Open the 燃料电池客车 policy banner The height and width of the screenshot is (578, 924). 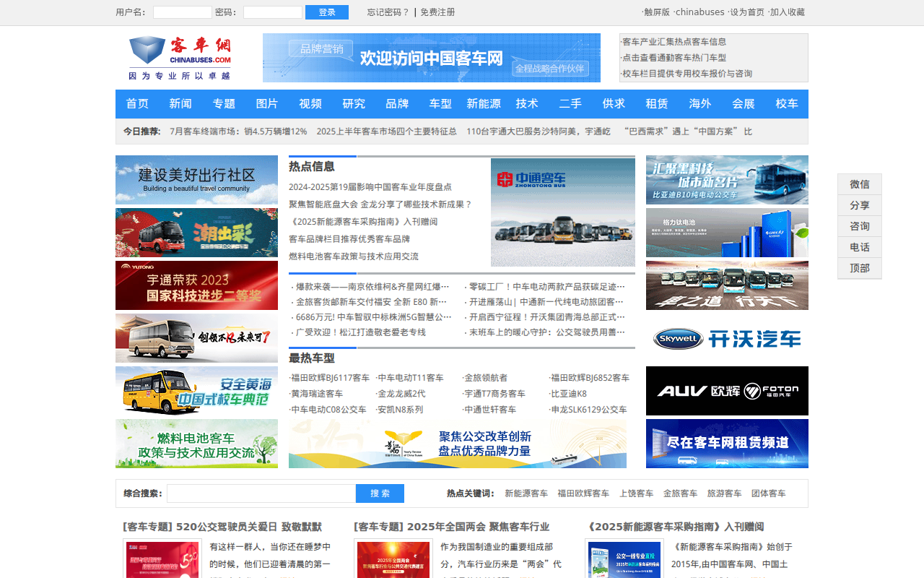(196, 444)
